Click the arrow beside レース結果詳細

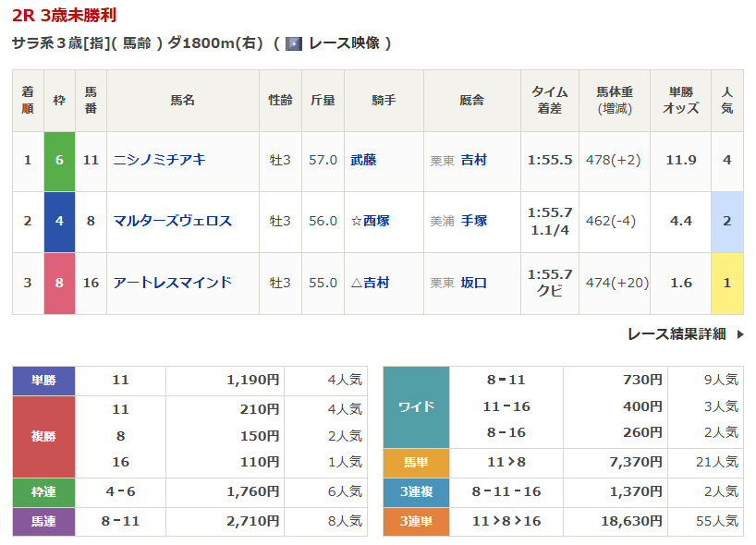[739, 334]
